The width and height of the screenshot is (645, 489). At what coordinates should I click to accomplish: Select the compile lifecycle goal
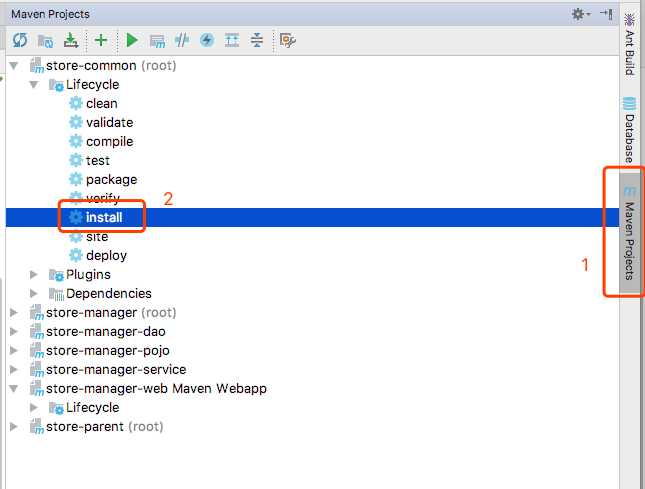[109, 141]
